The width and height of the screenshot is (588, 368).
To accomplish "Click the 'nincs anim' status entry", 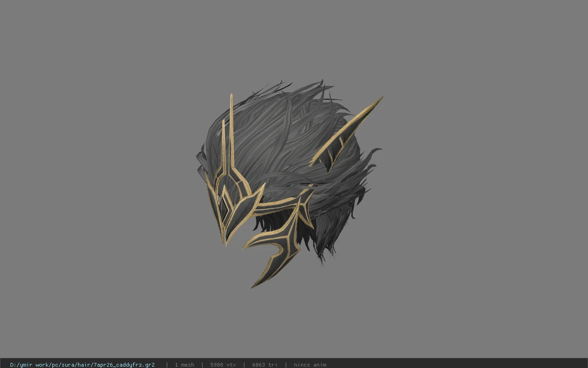I will pyautogui.click(x=310, y=365).
